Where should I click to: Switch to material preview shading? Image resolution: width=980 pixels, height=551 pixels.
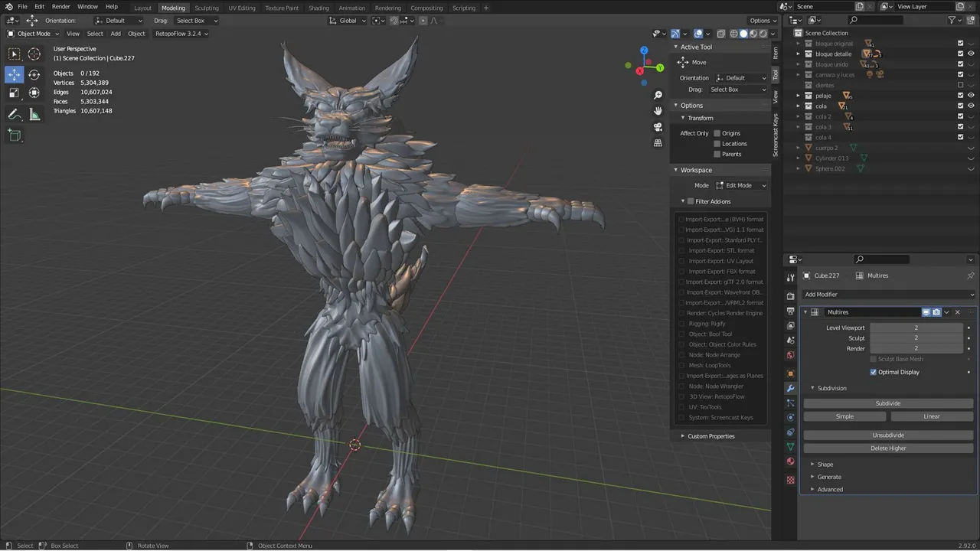tap(753, 34)
